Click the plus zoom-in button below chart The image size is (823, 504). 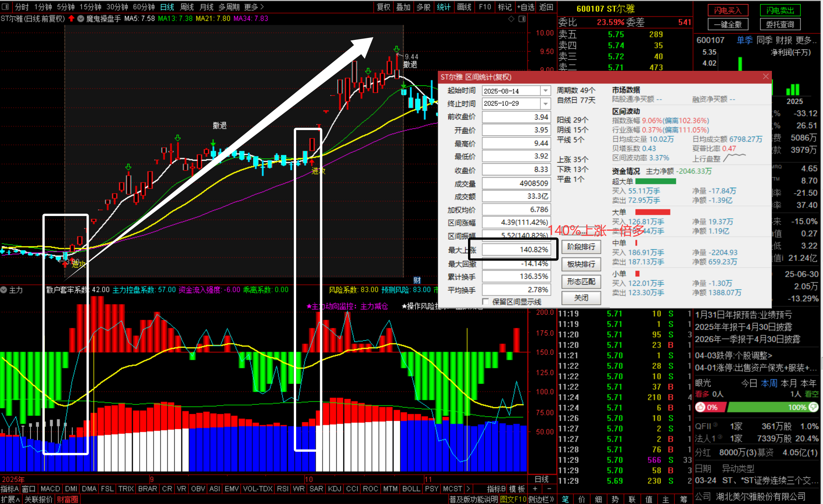tap(535, 489)
